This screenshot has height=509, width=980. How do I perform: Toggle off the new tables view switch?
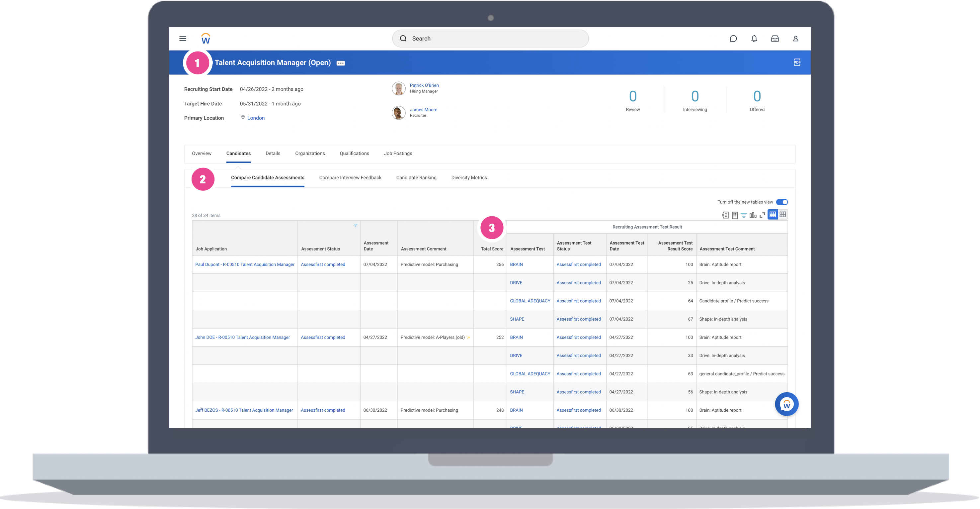[782, 202]
